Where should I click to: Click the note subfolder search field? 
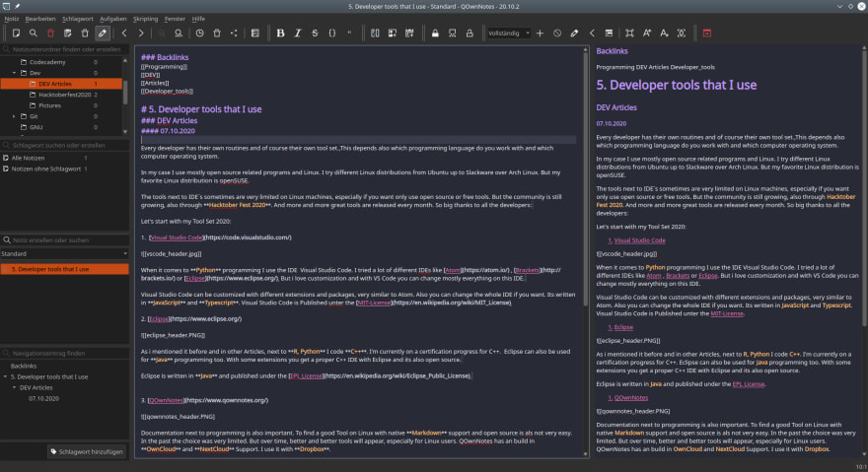(65, 49)
